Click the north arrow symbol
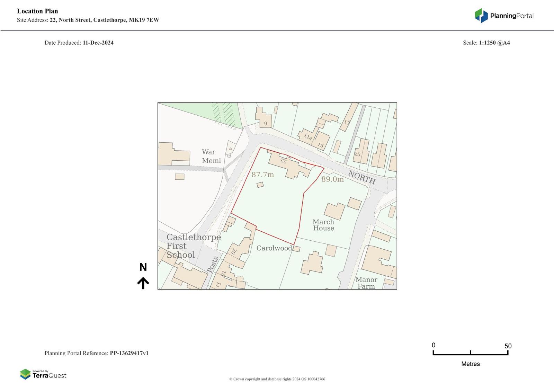554x392 pixels. tap(143, 283)
